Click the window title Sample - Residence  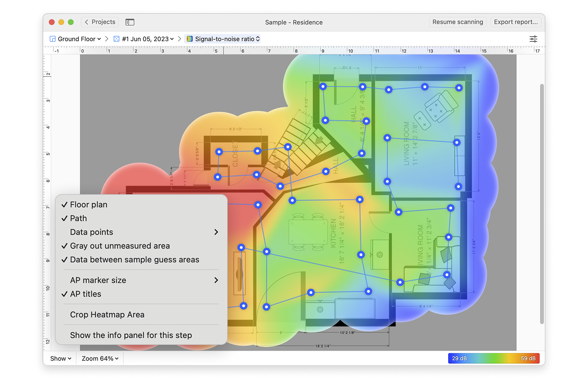(x=294, y=22)
